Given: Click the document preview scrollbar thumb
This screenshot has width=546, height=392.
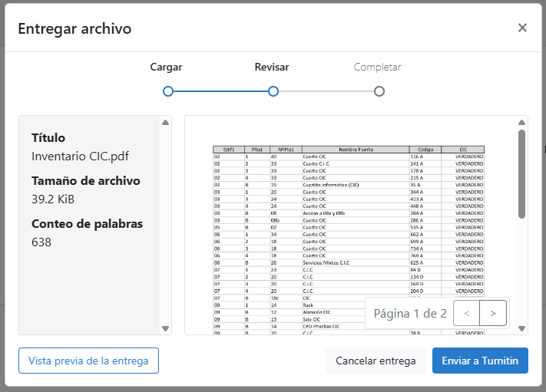Looking at the screenshot, I should [x=521, y=173].
